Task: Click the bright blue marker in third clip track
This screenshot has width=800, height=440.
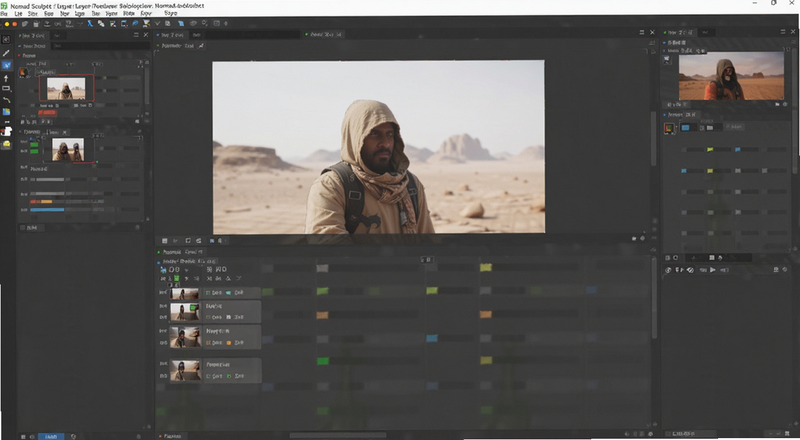Action: coord(432,338)
